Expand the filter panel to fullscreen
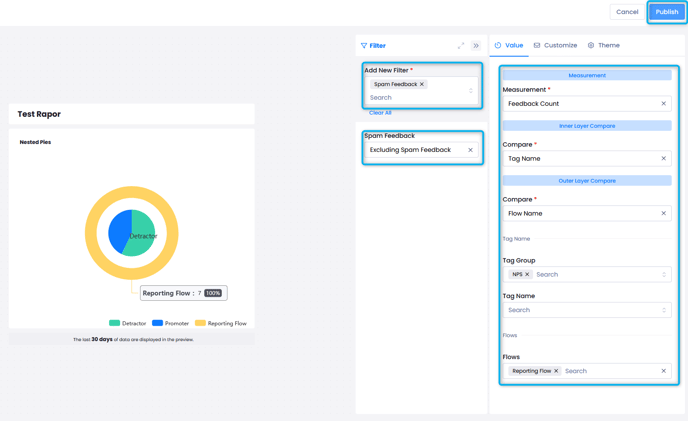The width and height of the screenshot is (688, 421). click(x=461, y=46)
